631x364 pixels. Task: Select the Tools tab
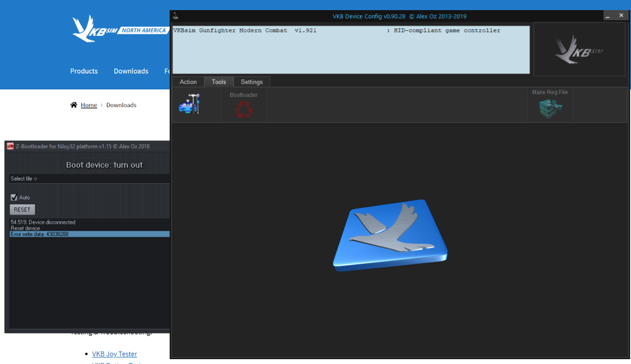[219, 82]
